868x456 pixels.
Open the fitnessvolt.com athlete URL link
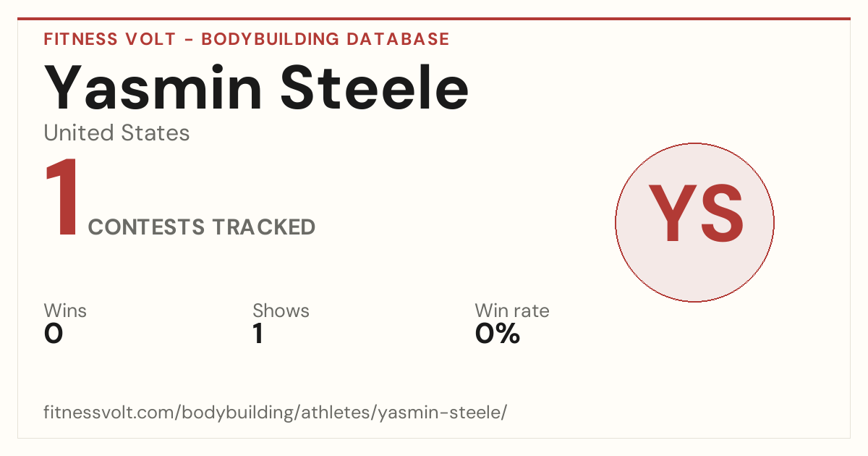click(276, 413)
